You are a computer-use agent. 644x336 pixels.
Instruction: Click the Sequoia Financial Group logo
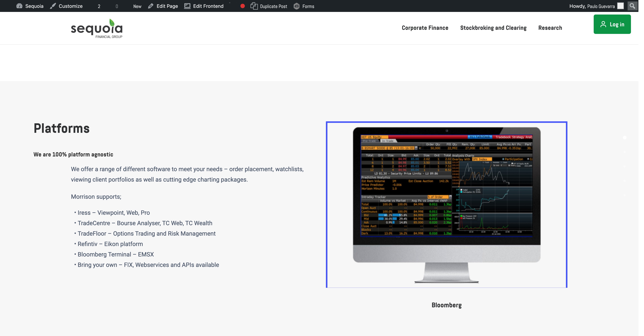coord(97,28)
